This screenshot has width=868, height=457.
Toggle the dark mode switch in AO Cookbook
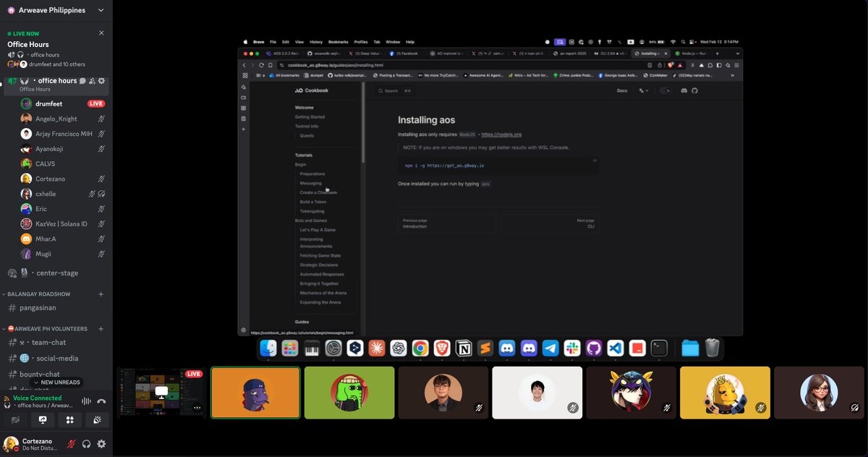click(665, 90)
